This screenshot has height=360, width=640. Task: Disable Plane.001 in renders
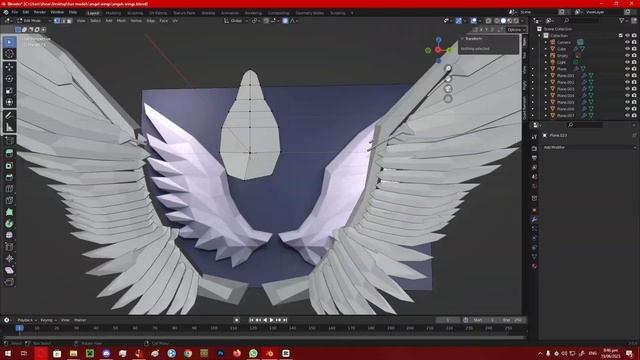tap(634, 76)
